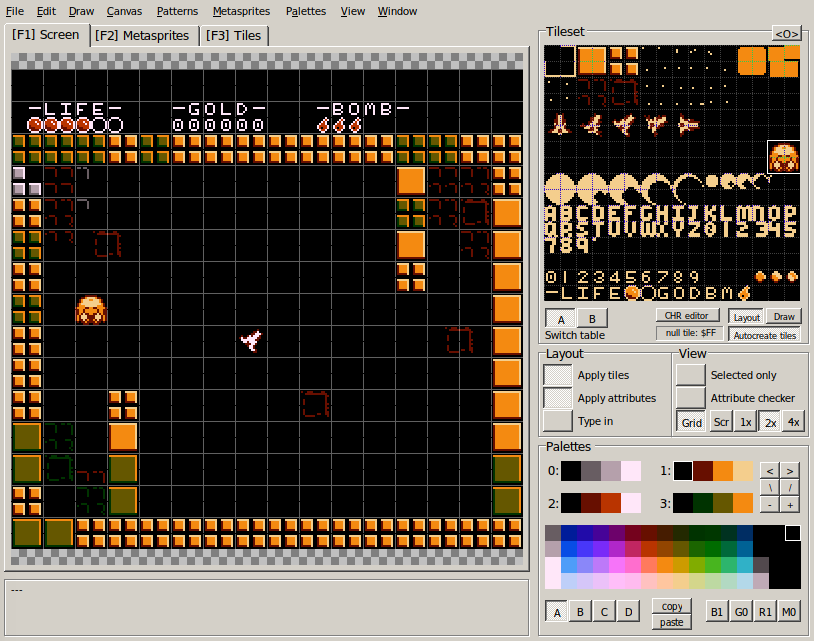The image size is (814, 641).
Task: Open the Patterns menu
Action: click(x=177, y=11)
